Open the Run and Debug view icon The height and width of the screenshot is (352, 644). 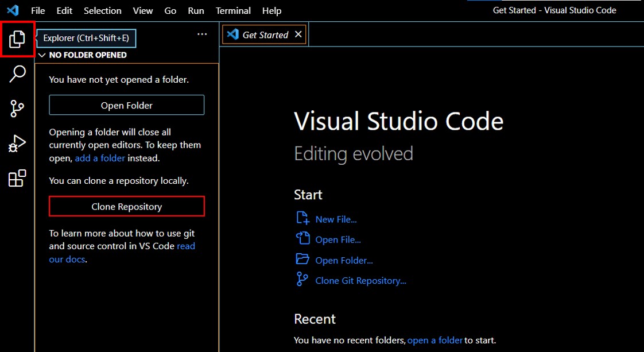(17, 144)
